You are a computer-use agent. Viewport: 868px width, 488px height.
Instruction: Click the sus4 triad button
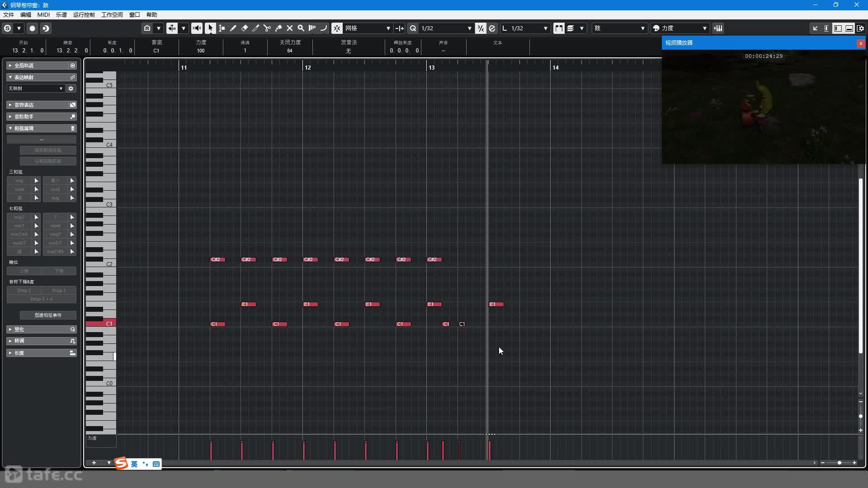point(19,189)
